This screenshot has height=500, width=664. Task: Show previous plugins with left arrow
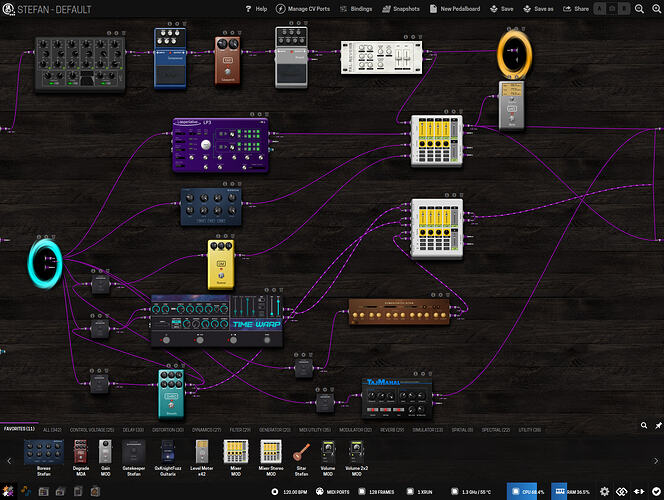pyautogui.click(x=9, y=461)
